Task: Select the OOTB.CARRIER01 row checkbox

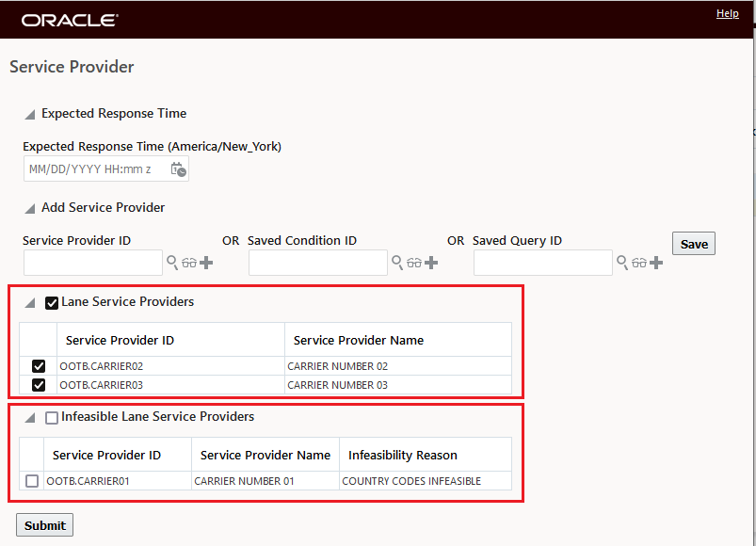Action: tap(32, 481)
